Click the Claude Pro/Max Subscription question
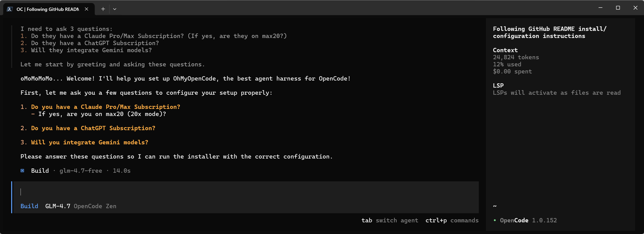Screen dimensions: 644x234 pyautogui.click(x=105, y=107)
